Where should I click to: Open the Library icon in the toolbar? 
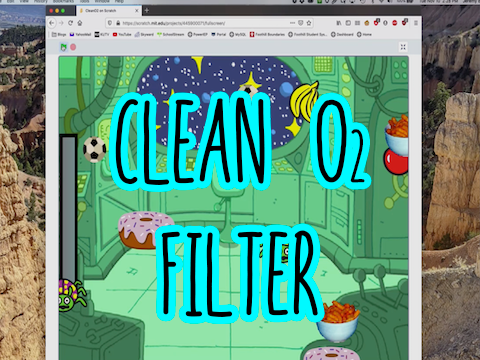[339, 23]
